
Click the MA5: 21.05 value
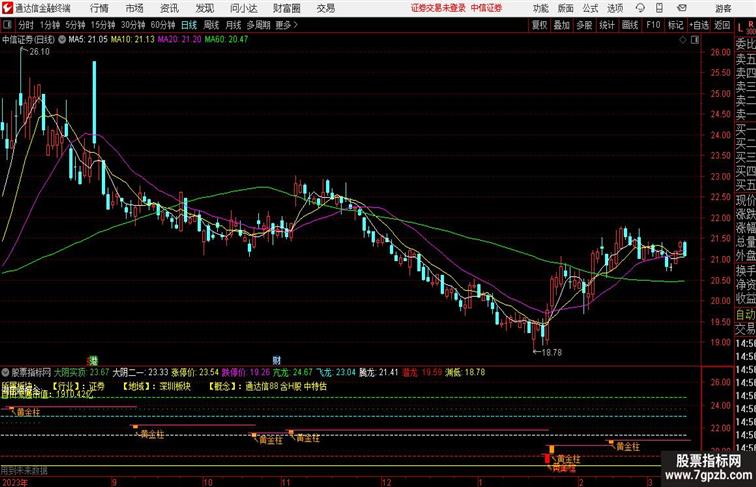(x=88, y=40)
